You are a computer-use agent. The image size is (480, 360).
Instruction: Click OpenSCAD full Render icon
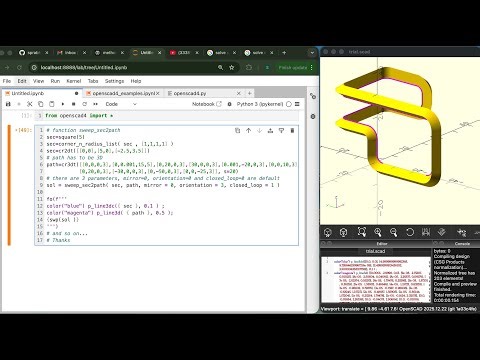click(x=343, y=232)
